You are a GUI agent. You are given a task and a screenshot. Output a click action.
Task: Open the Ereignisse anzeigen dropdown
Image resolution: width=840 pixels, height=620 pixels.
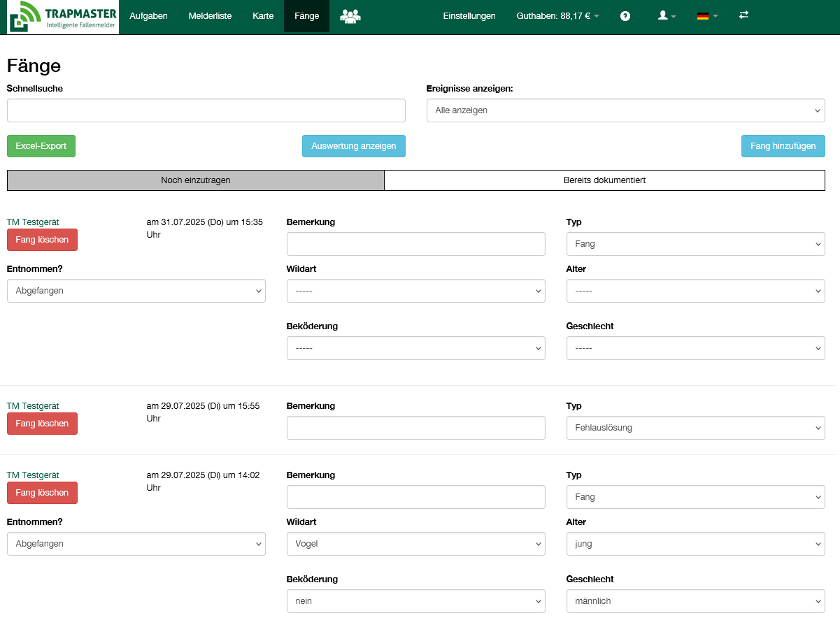(625, 110)
